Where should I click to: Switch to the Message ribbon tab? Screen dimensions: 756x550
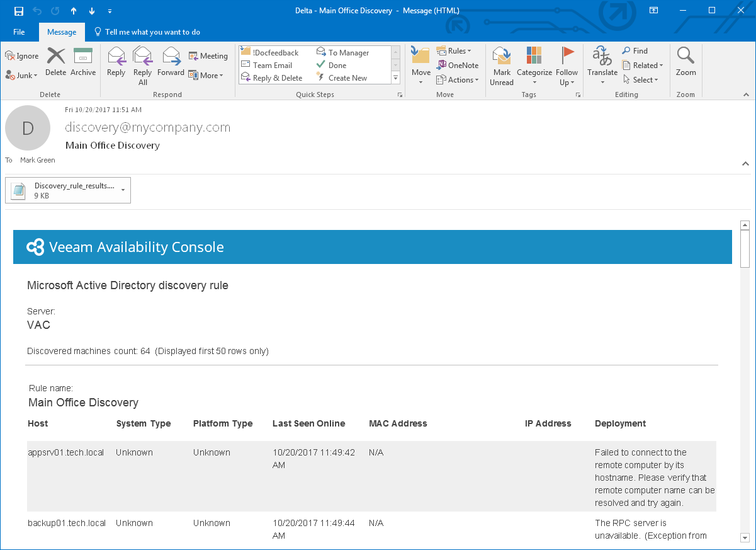click(x=62, y=32)
